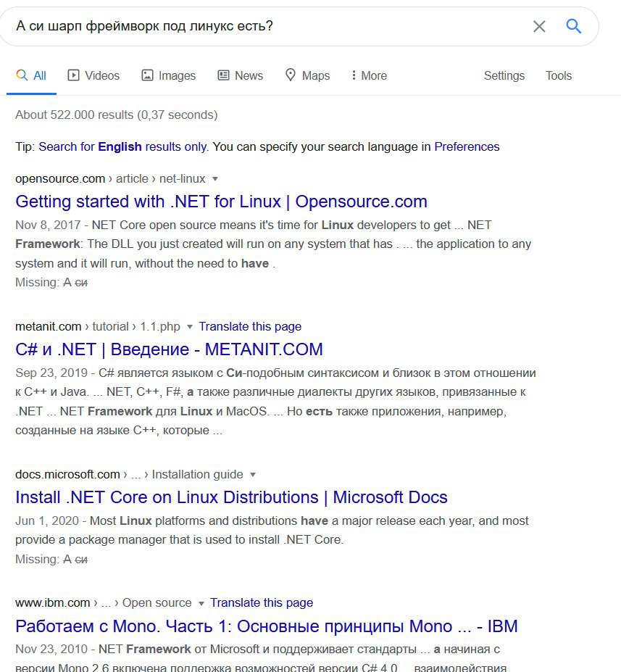The width and height of the screenshot is (621, 672).
Task: Click the metanit.com breadcrumb URL
Action: 98,326
